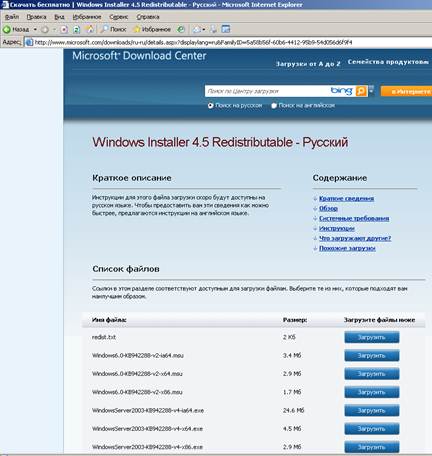Open the Правка menu
This screenshot has width=432, height=456.
click(x=36, y=17)
